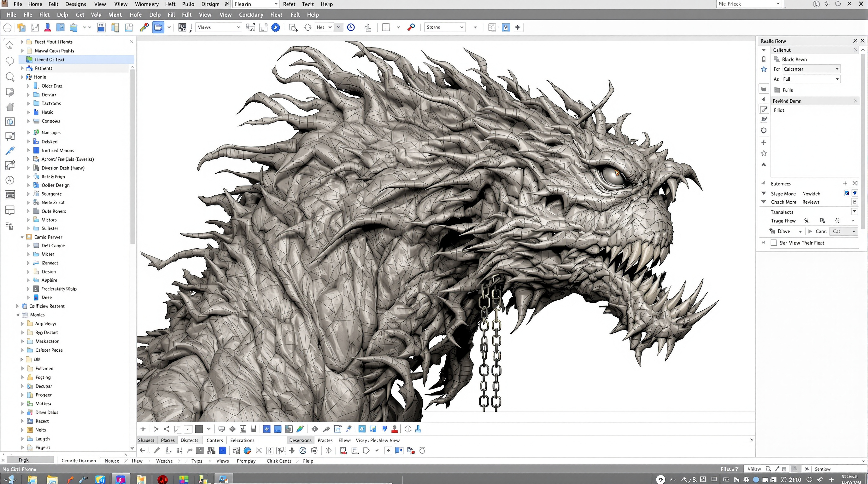Viewport: 868px width, 484px height.
Task: Click the plus icon in viewport bottom toolbar
Action: 143,429
